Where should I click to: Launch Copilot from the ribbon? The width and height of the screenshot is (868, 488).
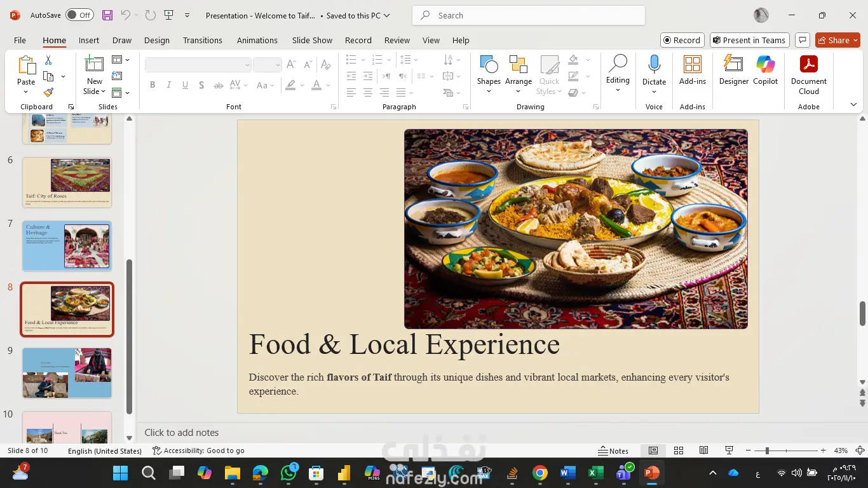[x=765, y=70]
